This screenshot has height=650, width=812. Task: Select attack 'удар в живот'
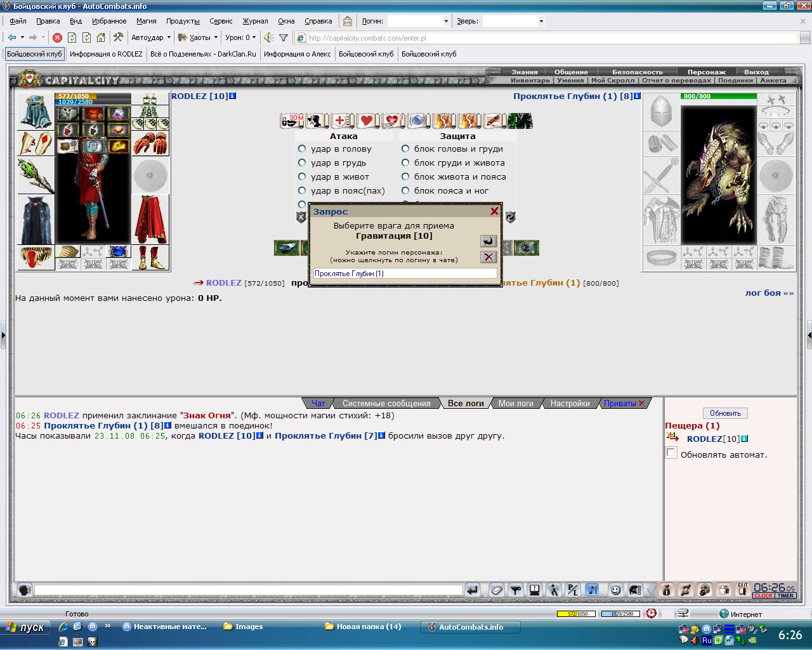pyautogui.click(x=302, y=176)
